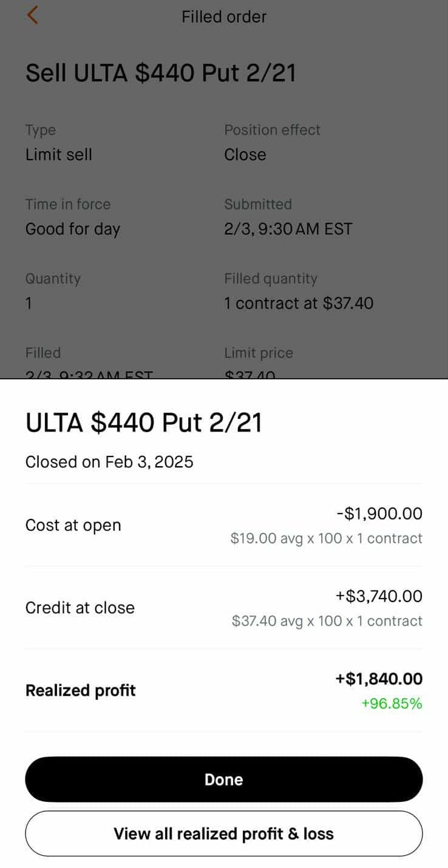Open View all realized profit & loss

223,833
